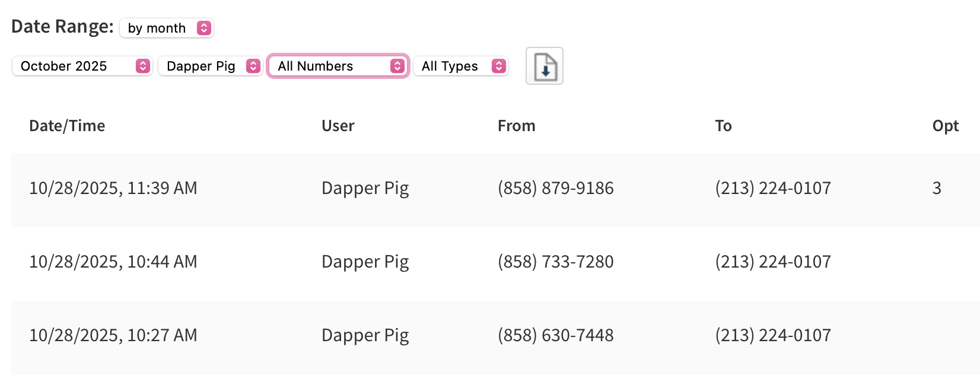Click the From column header
The height and width of the screenshot is (375, 980).
coord(516,126)
